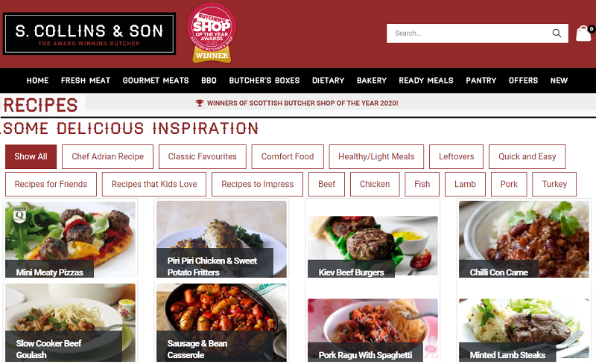This screenshot has width=596, height=364.
Task: Open the Fresh Meat menu
Action: pyautogui.click(x=86, y=80)
